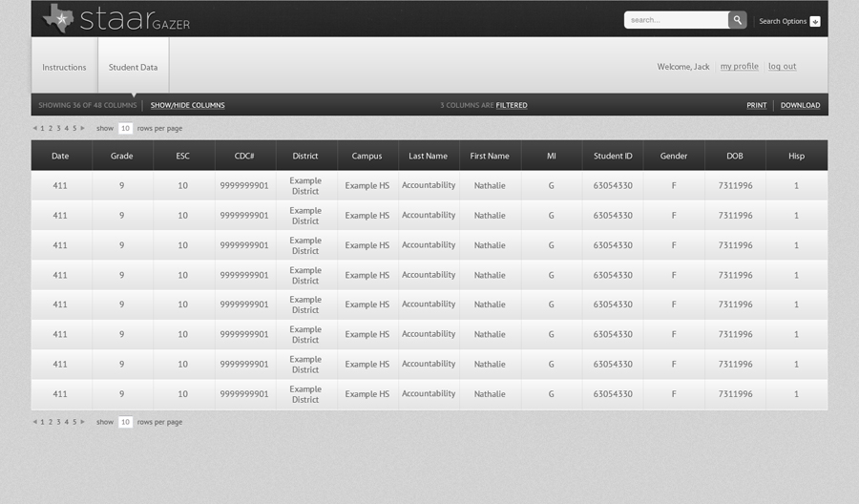Click the Gender column header

(674, 156)
